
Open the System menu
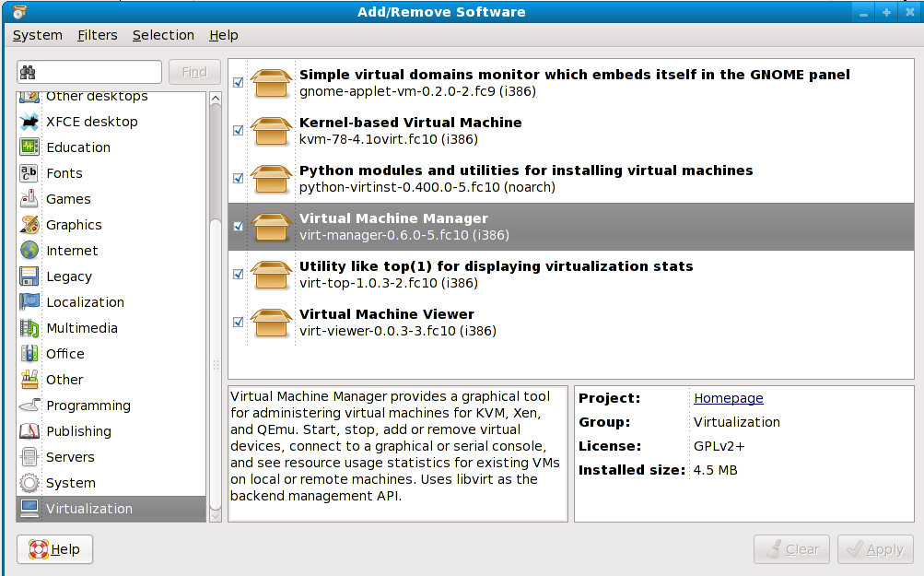click(x=38, y=35)
